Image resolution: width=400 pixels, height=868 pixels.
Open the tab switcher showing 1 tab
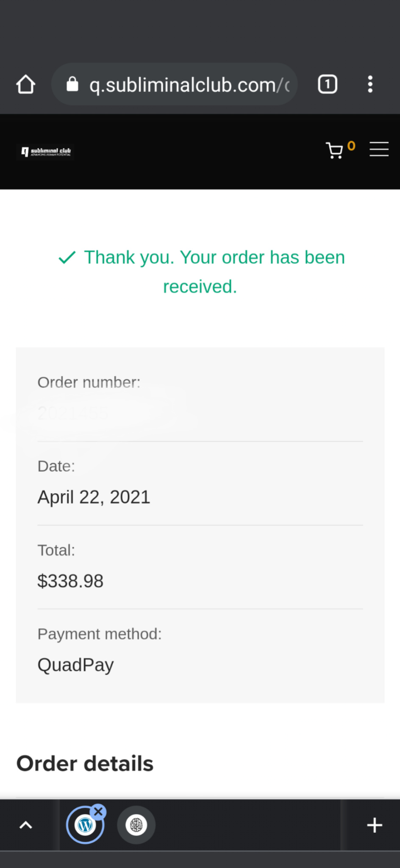328,84
